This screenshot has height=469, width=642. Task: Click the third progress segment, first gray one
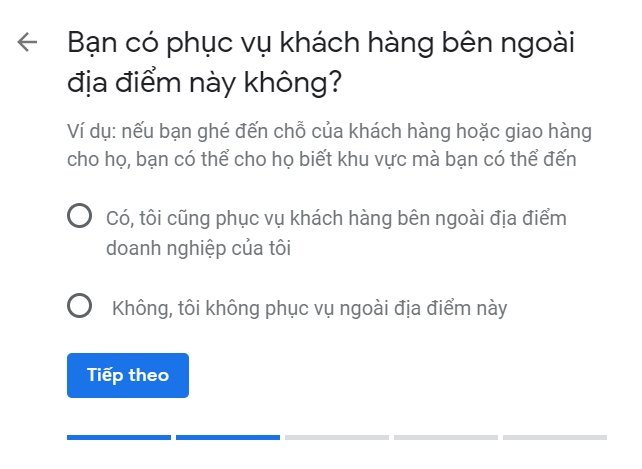(x=336, y=437)
